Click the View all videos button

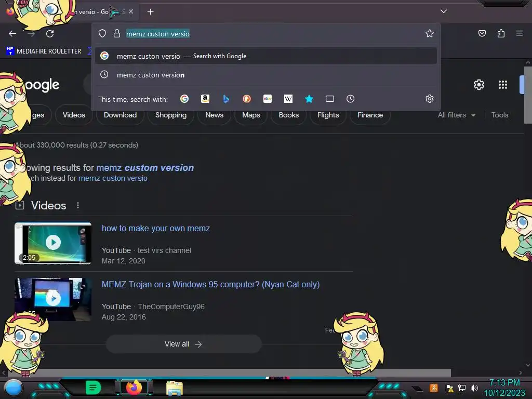[x=183, y=344]
